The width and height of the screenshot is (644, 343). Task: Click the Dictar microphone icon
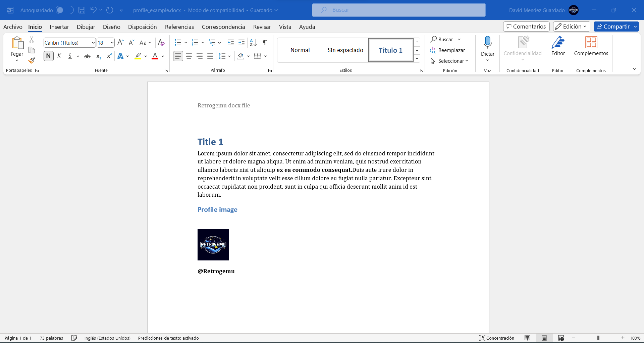488,43
